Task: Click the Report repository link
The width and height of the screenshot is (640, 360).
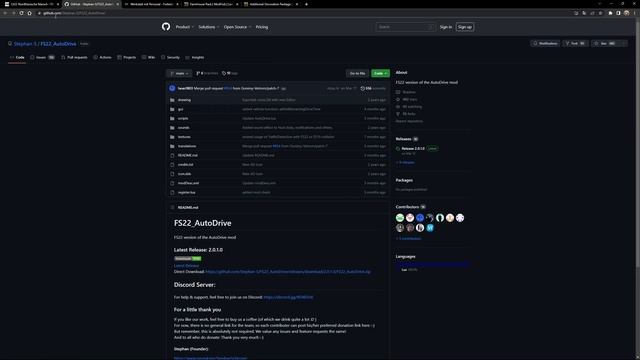Action: click(409, 121)
